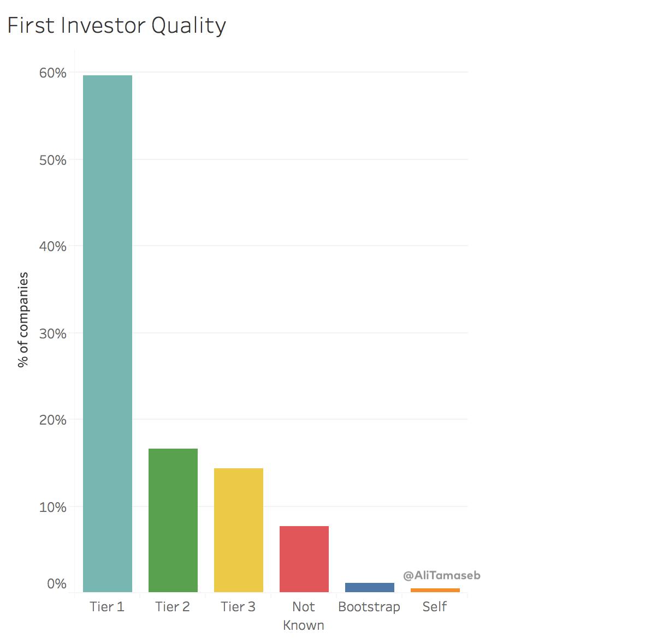The width and height of the screenshot is (663, 644).
Task: Click the @AliTamaseb watermark handle
Action: coord(442,575)
